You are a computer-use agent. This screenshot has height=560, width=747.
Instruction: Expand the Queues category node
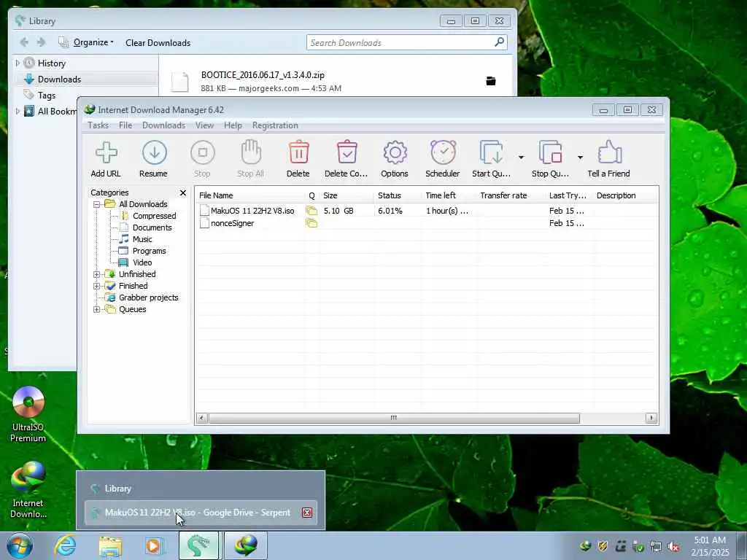click(x=96, y=309)
